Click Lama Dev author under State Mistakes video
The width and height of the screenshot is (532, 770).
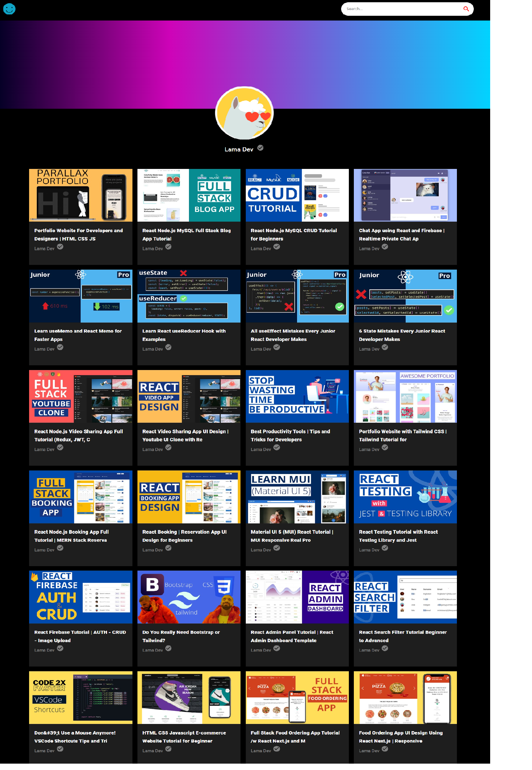[x=369, y=349]
